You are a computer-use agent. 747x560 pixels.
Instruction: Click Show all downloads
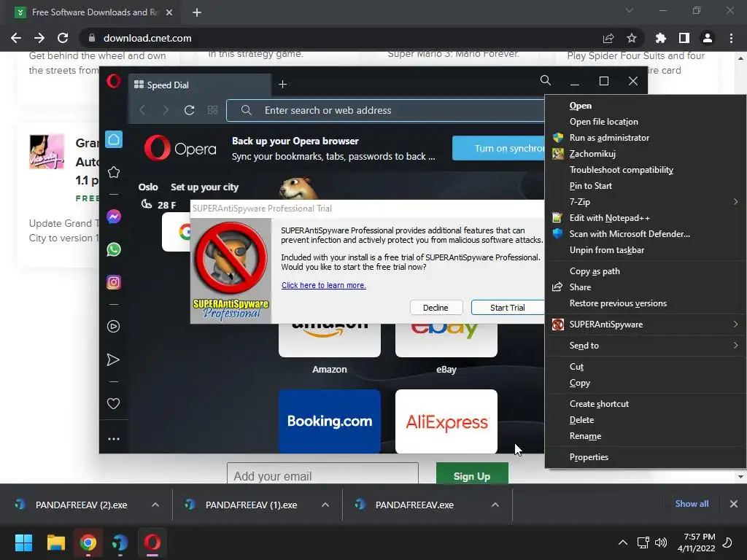pos(692,504)
